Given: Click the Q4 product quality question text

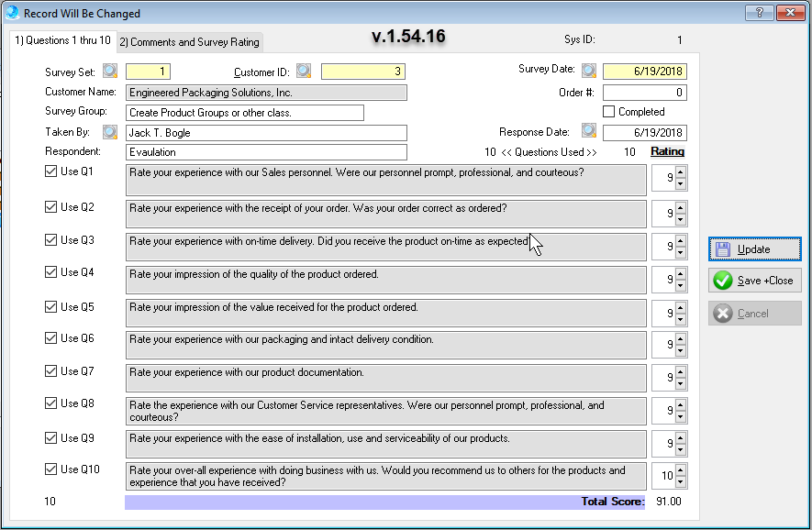Looking at the screenshot, I should coord(385,280).
